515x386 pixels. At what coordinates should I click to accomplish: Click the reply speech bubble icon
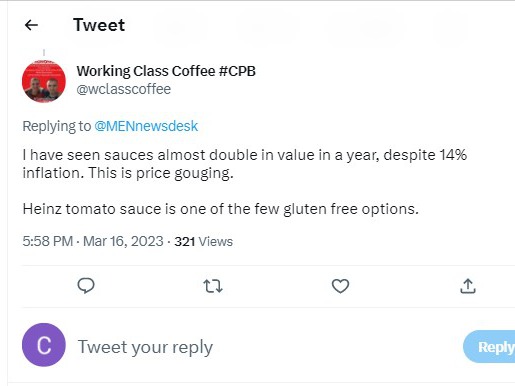86,286
